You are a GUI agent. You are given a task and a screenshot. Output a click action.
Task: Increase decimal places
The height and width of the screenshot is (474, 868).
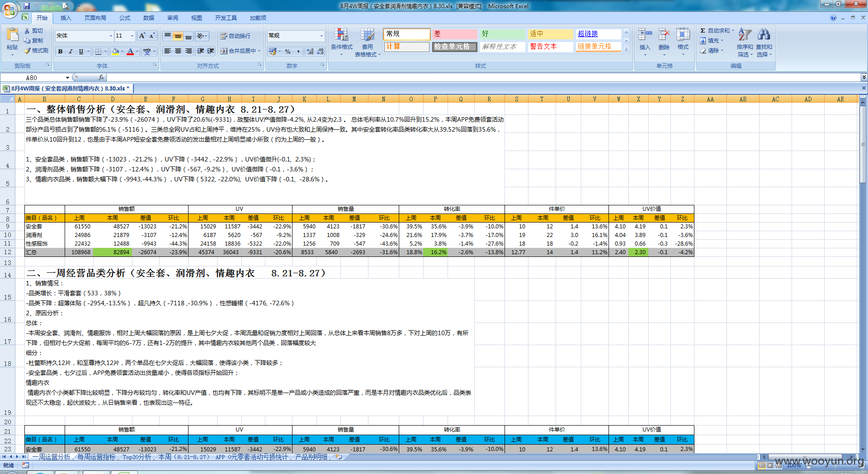tap(310, 52)
